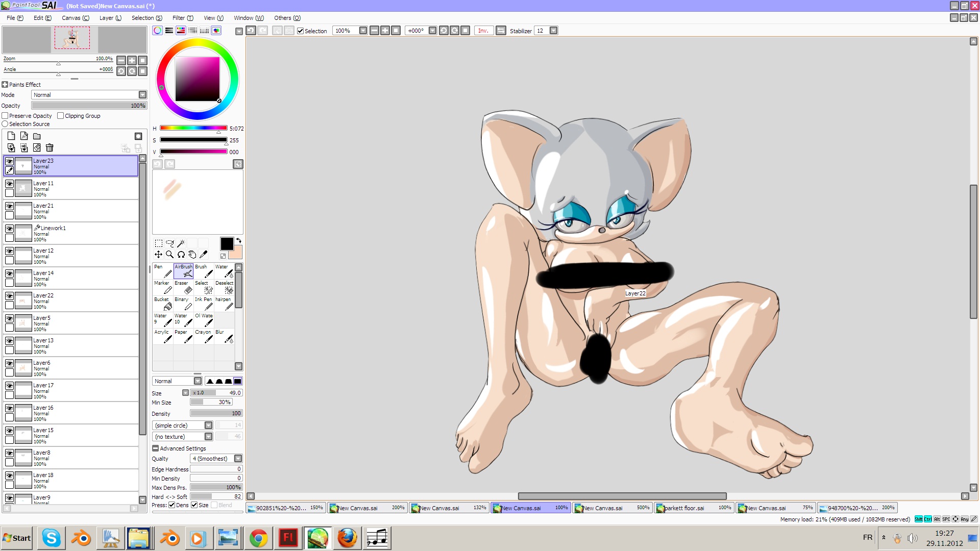980x551 pixels.
Task: Select the Crayon tool
Action: tap(204, 336)
